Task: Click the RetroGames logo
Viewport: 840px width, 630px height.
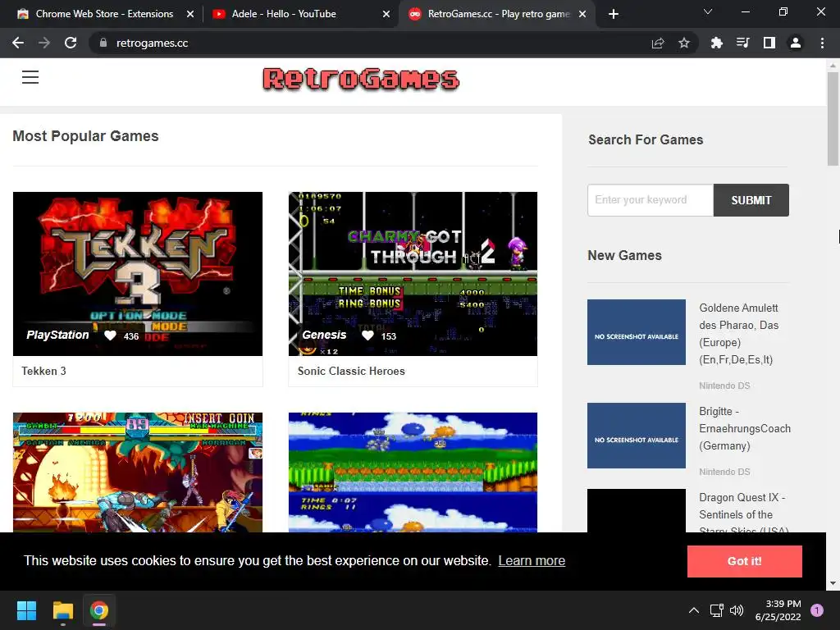Action: pyautogui.click(x=361, y=79)
